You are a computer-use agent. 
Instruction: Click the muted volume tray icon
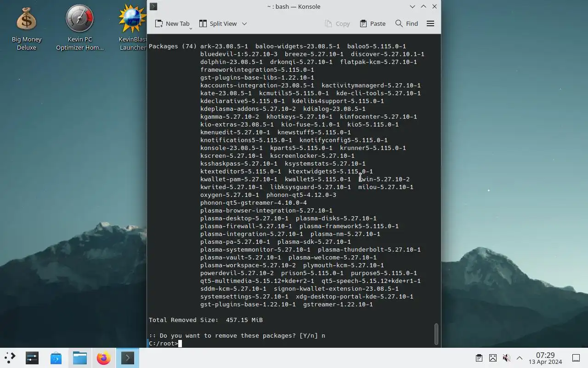tap(506, 358)
